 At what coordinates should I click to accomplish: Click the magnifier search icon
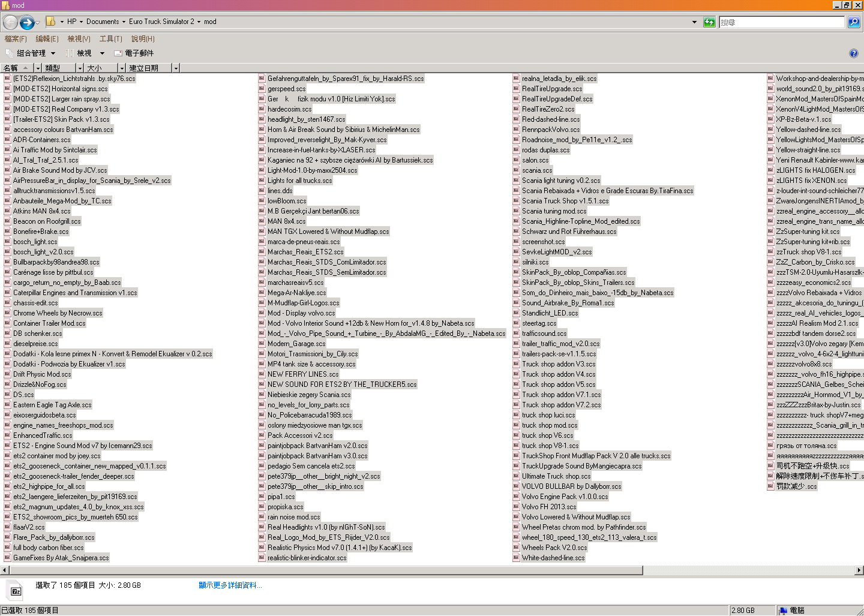click(854, 22)
